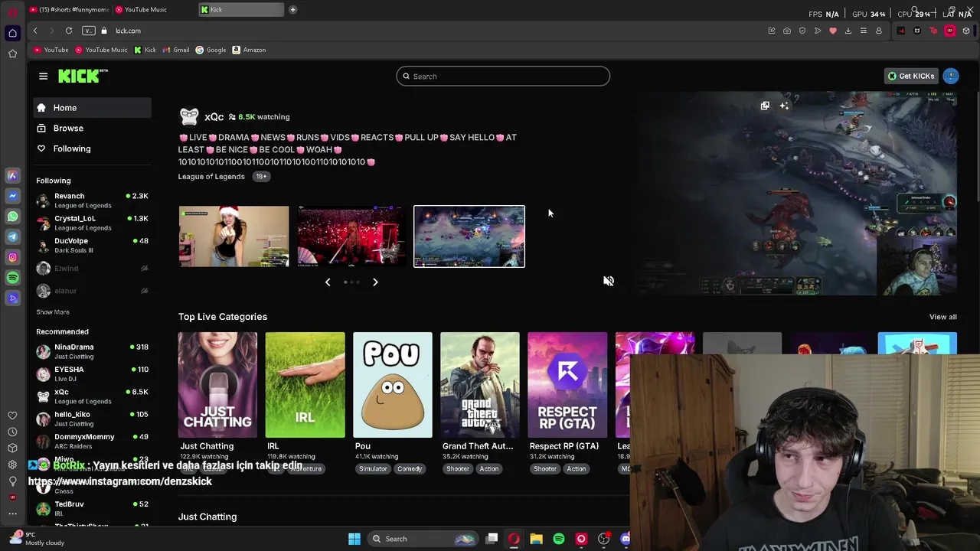Screen dimensions: 980x551
Task: Click the pop-out player icon on stream
Action: 765,106
